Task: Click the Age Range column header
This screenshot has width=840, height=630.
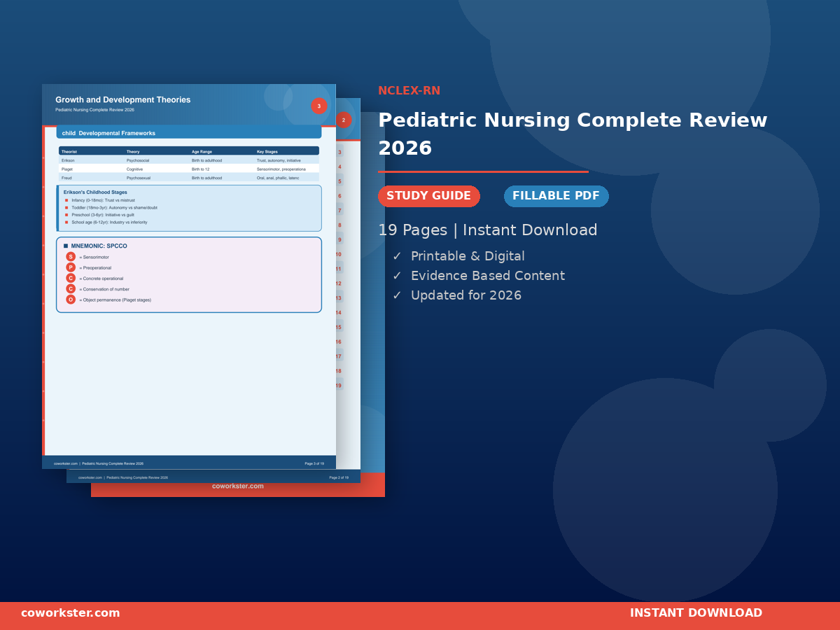Action: [202, 151]
